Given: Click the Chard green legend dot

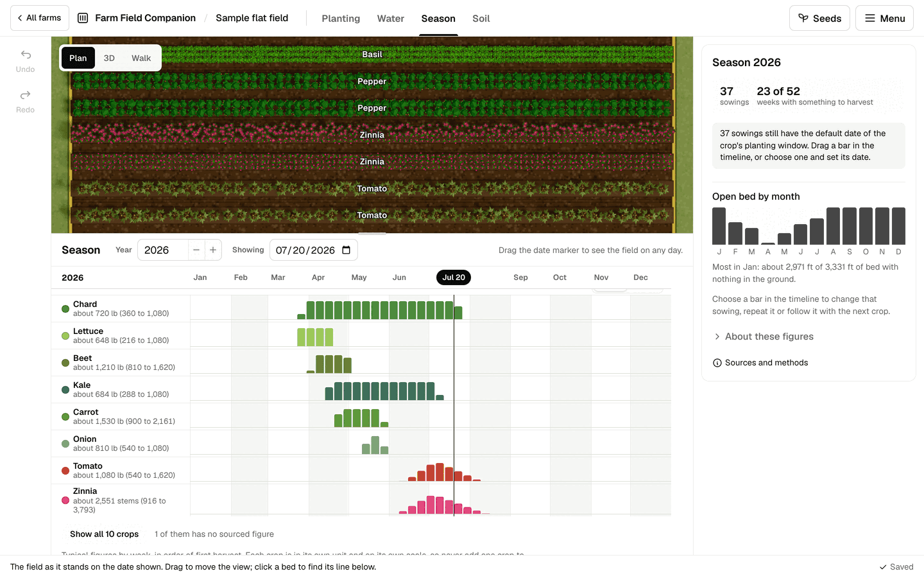Looking at the screenshot, I should coord(65,309).
